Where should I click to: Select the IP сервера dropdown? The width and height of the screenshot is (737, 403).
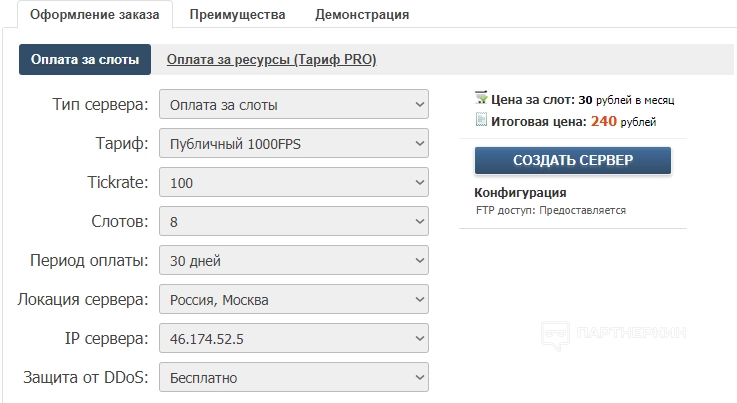click(294, 339)
